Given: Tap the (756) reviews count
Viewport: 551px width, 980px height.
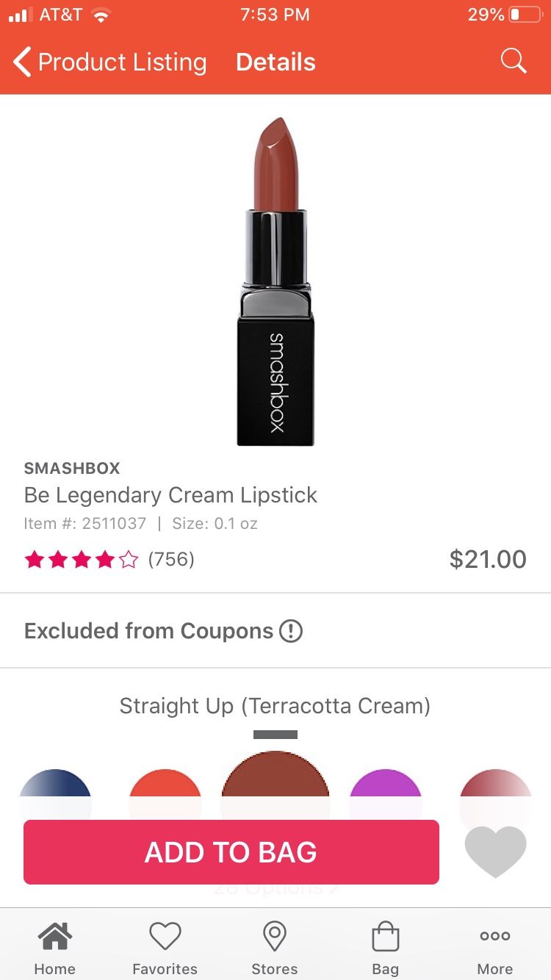Looking at the screenshot, I should [x=171, y=560].
